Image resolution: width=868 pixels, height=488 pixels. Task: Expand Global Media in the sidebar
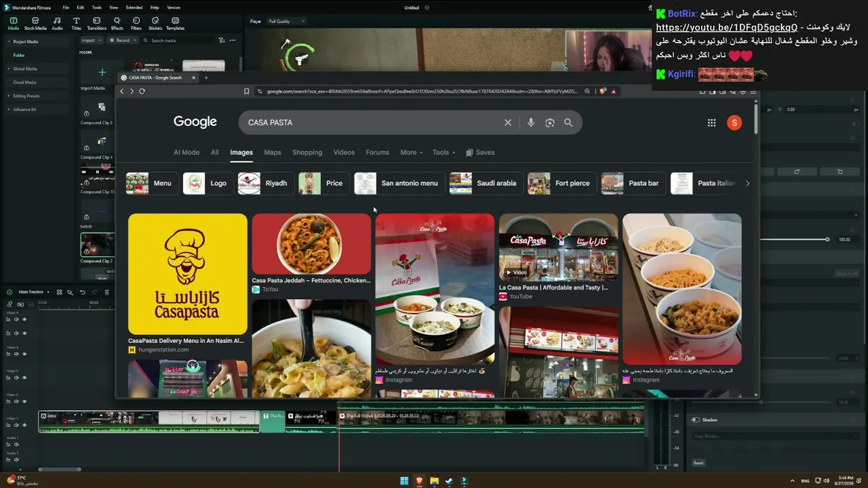coord(9,68)
